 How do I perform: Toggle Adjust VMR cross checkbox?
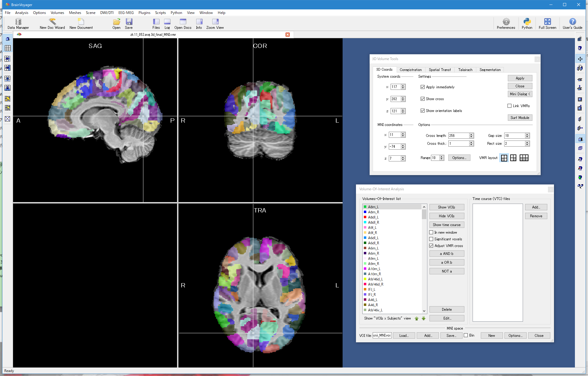coord(431,246)
